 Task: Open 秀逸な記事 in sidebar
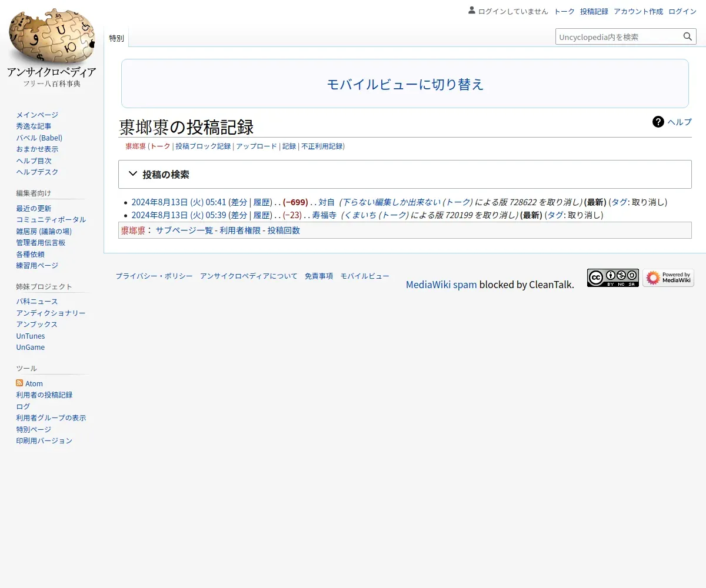34,126
